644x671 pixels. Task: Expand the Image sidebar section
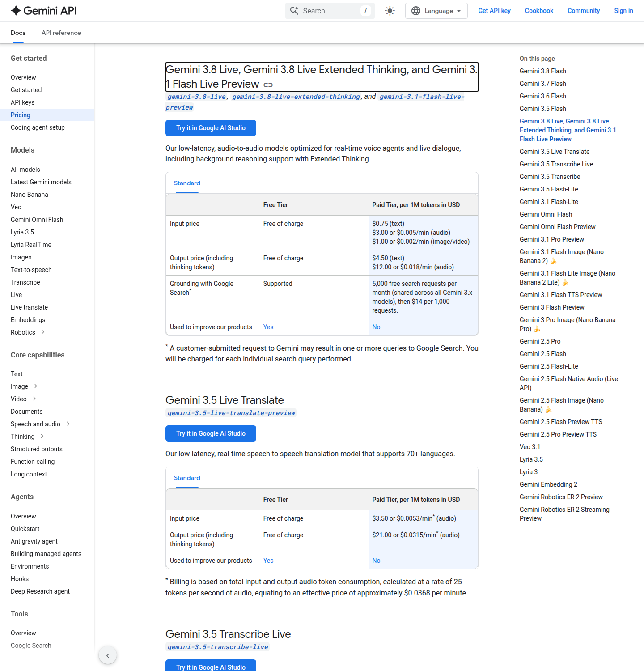pos(36,386)
